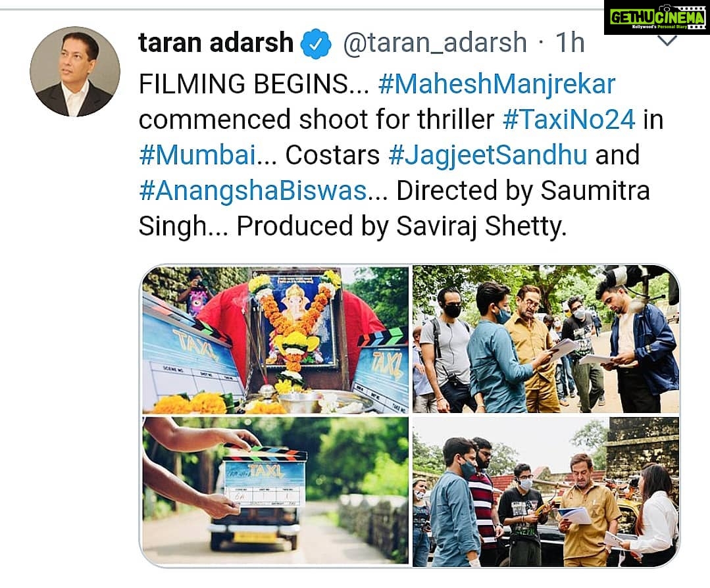
Task: Open the Gethu Cinema logo watermark
Action: coord(655,17)
